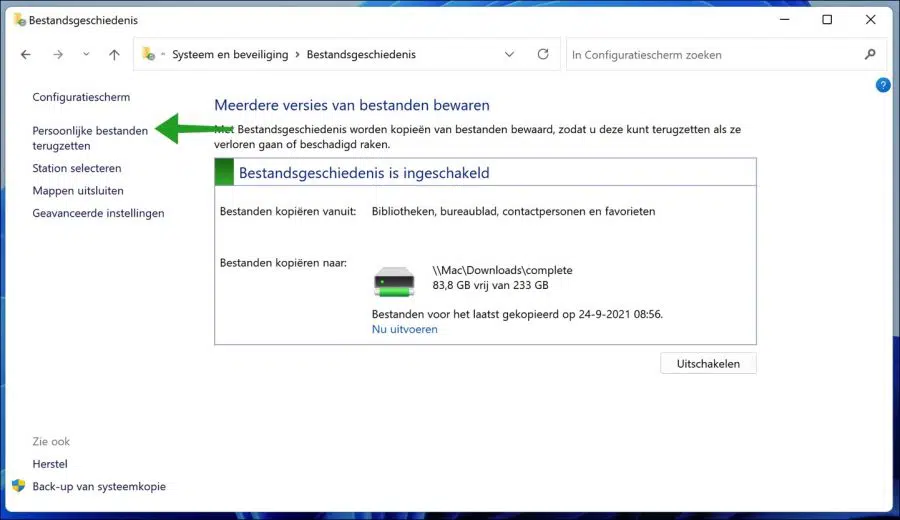Open help with the question mark icon
This screenshot has width=900, height=520.
point(883,85)
